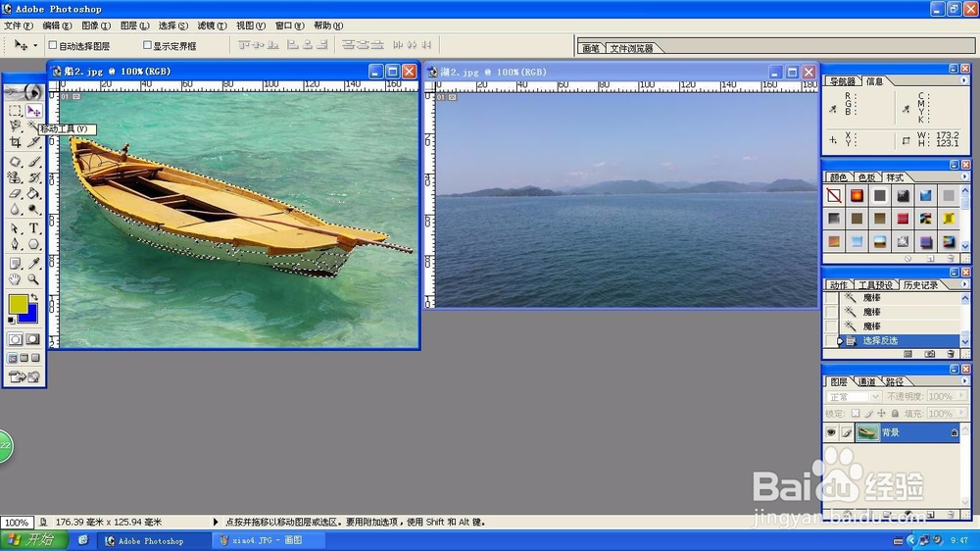Open the Info panel flyout menu arrow

[x=963, y=80]
